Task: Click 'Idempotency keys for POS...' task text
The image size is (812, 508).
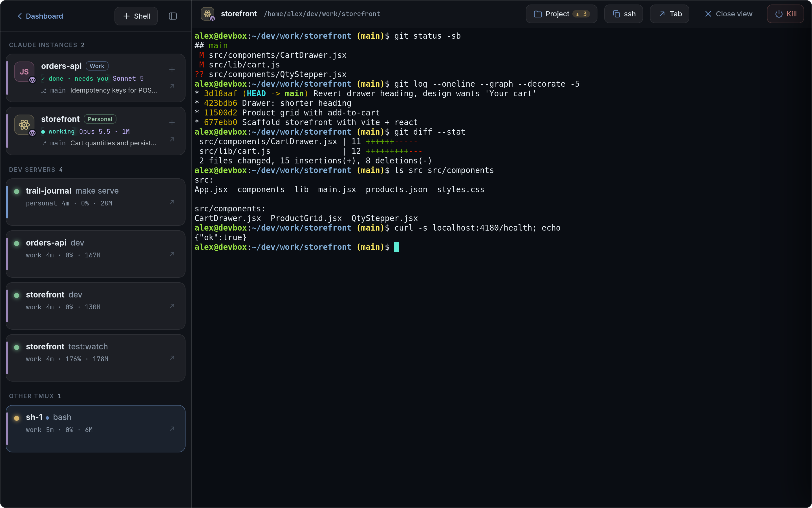Action: 113,90
